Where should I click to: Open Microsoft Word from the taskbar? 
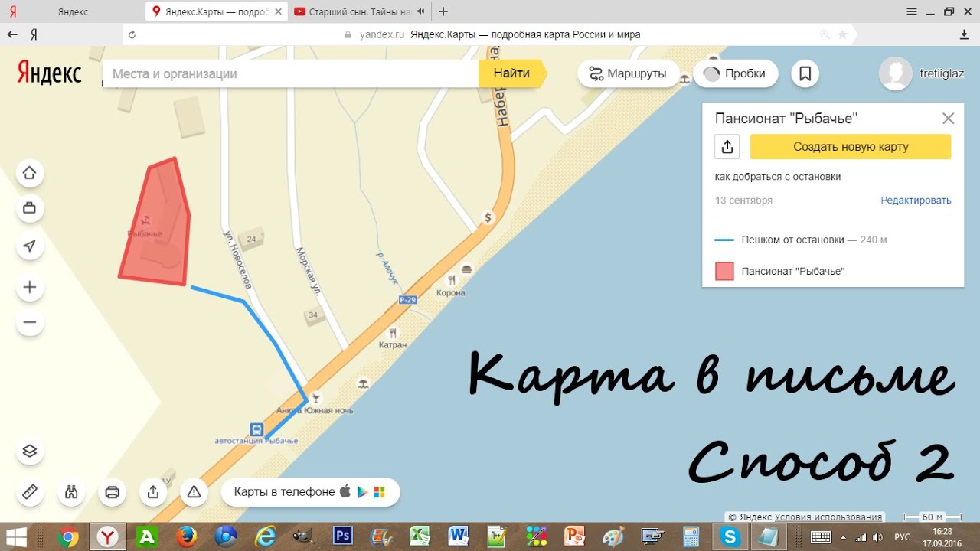click(x=459, y=537)
